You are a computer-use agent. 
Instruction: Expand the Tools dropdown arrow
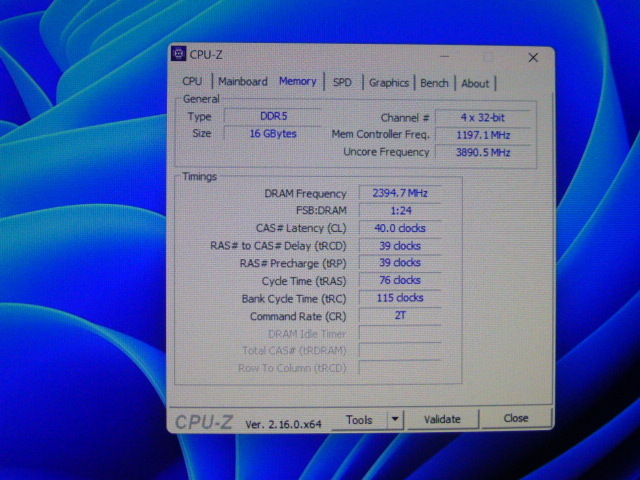point(395,419)
